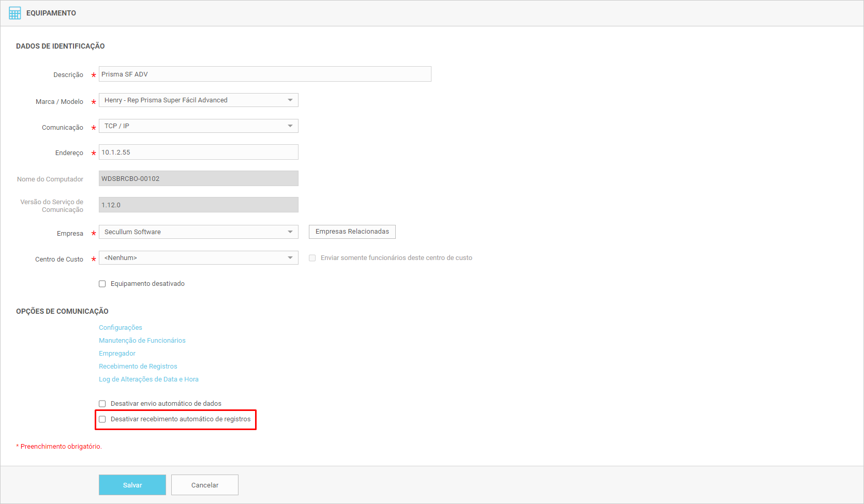Viewport: 864px width, 504px height.
Task: Open the Empresa Secullum Software dropdown
Action: 198,232
